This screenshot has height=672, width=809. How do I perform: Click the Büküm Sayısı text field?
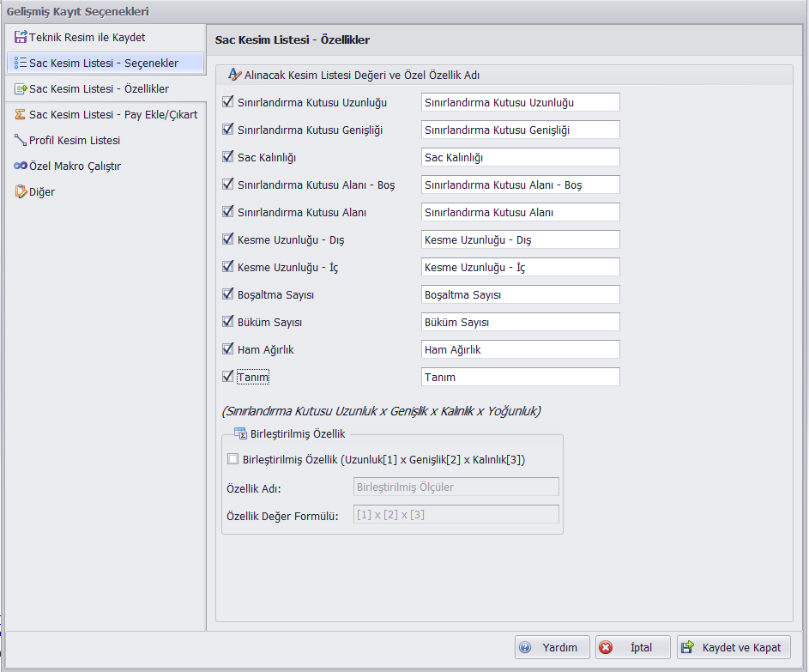tap(520, 322)
